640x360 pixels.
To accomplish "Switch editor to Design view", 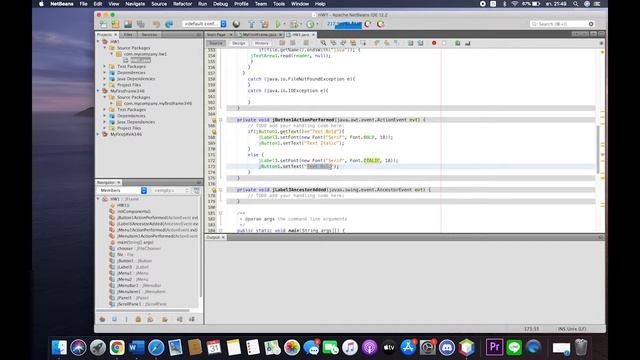I will tap(238, 43).
